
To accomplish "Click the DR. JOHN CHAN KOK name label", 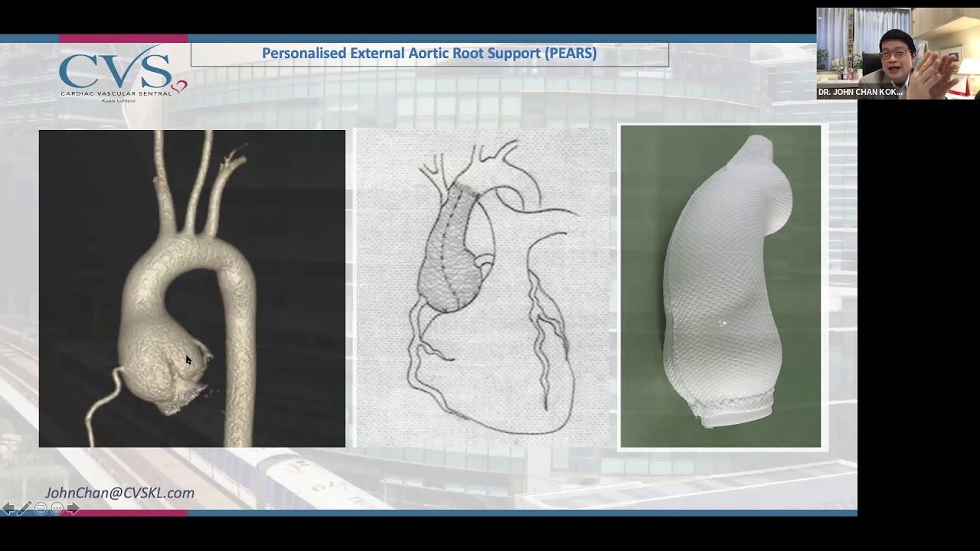I will pyautogui.click(x=860, y=92).
